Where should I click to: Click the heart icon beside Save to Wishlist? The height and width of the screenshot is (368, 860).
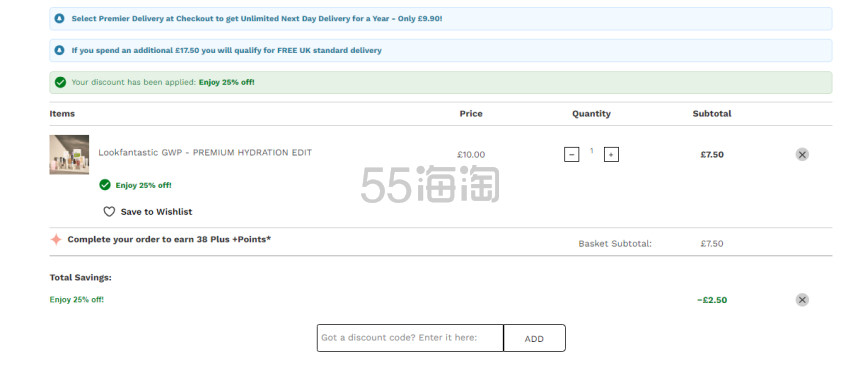click(x=109, y=212)
